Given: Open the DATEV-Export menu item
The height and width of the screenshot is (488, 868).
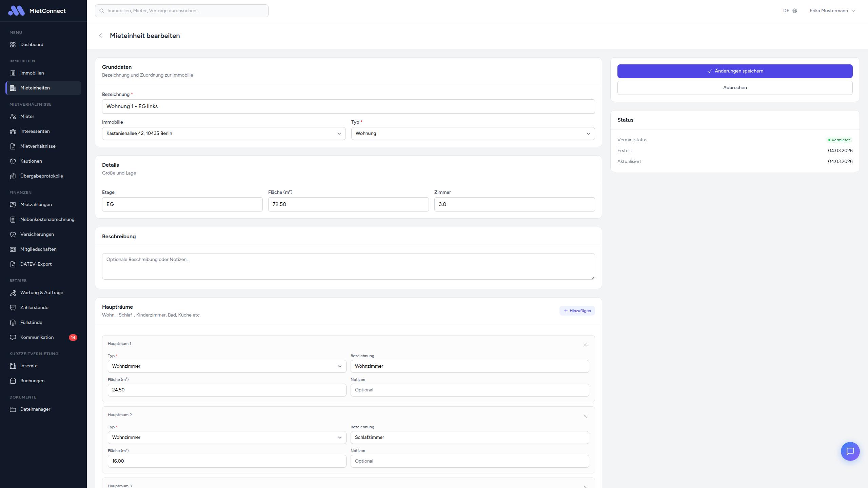Looking at the screenshot, I should coord(36,264).
